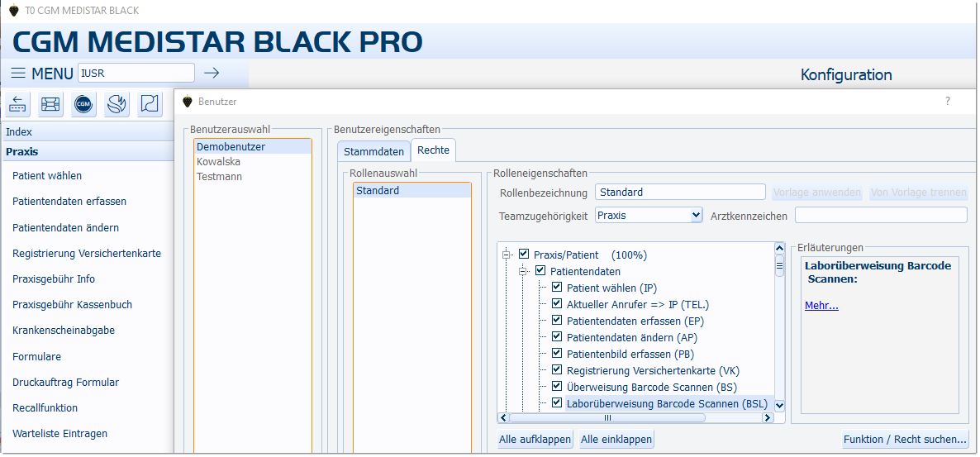
Task: Uncheck Überweisung Barcode Scannen (BS)
Action: coord(557,386)
